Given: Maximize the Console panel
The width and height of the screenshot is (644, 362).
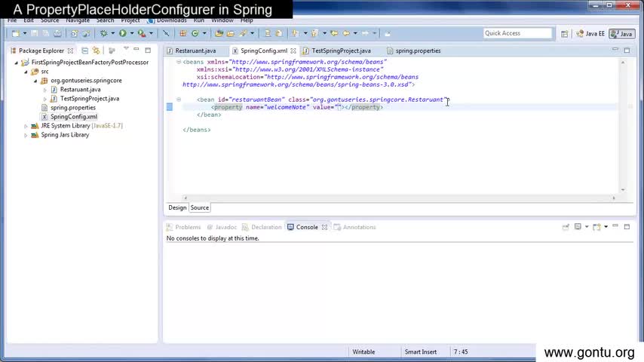Looking at the screenshot, I should tap(627, 226).
